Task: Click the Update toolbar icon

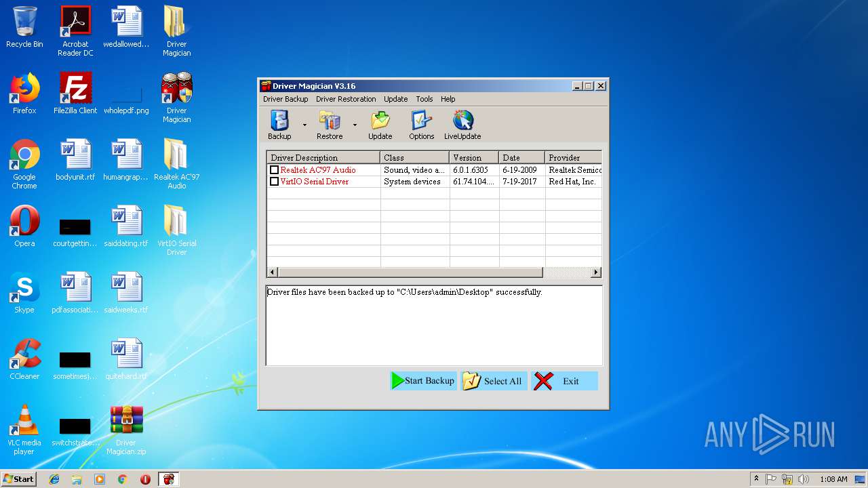Action: coord(380,125)
